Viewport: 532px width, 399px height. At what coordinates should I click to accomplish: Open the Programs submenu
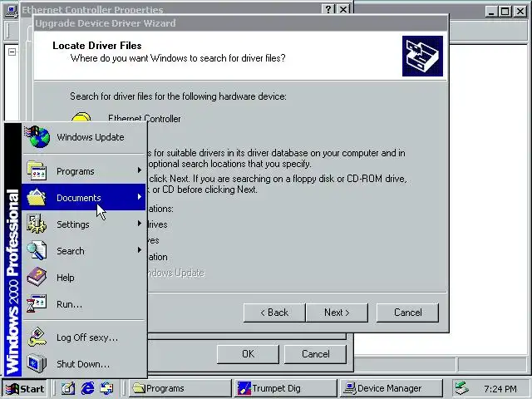coord(84,171)
